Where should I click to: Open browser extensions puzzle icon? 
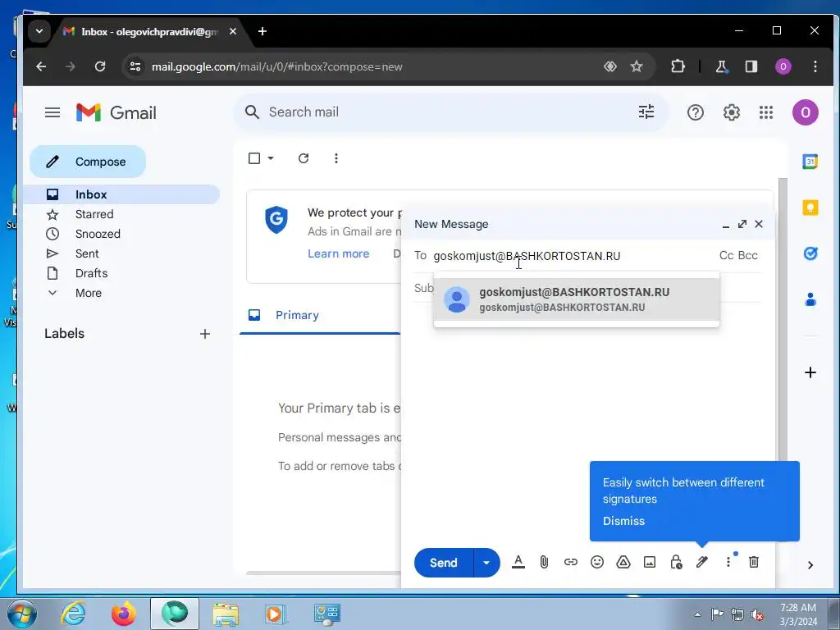(x=678, y=66)
